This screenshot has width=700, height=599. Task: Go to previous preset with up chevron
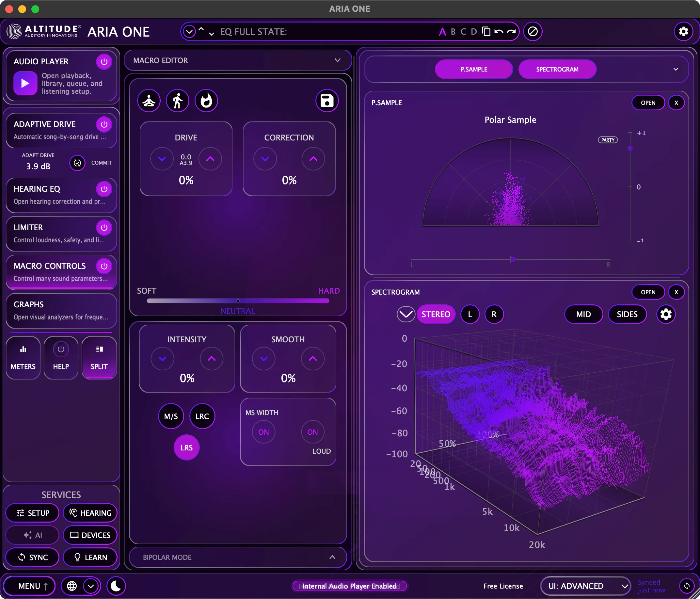coord(201,29)
